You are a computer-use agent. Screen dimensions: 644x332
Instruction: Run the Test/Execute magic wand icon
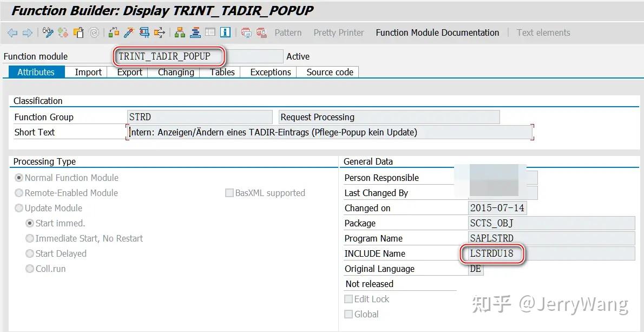(130, 32)
